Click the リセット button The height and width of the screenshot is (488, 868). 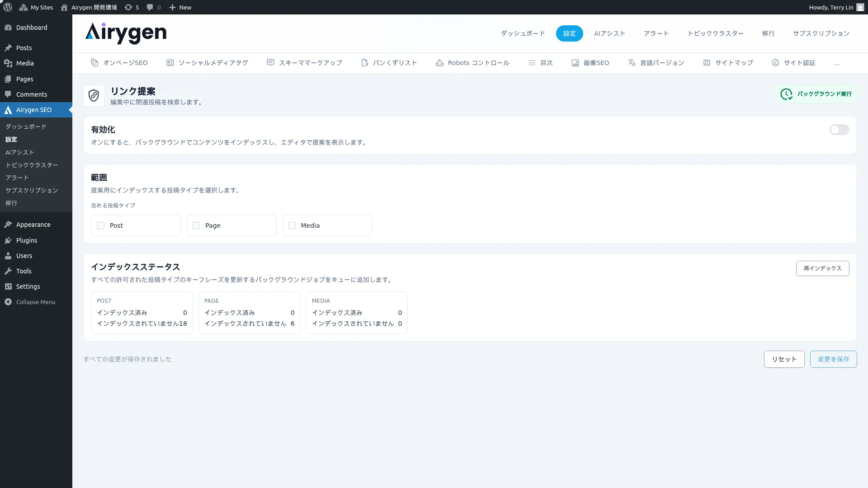pos(784,359)
